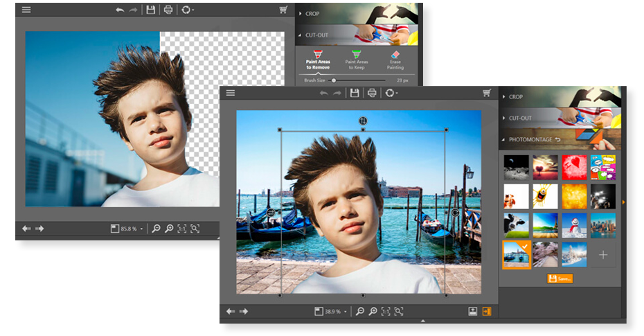
Task: Click the redo arrow in the back window
Action: 133,10
